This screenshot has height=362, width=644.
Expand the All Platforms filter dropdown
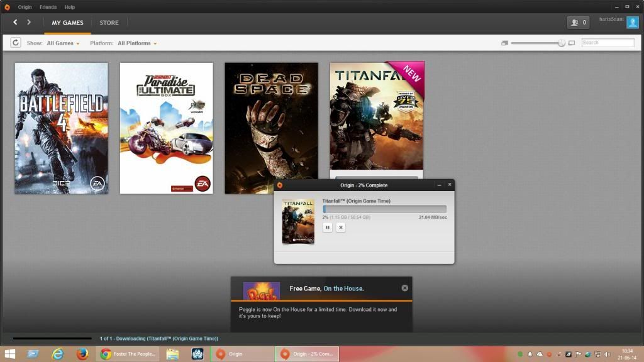pos(137,43)
